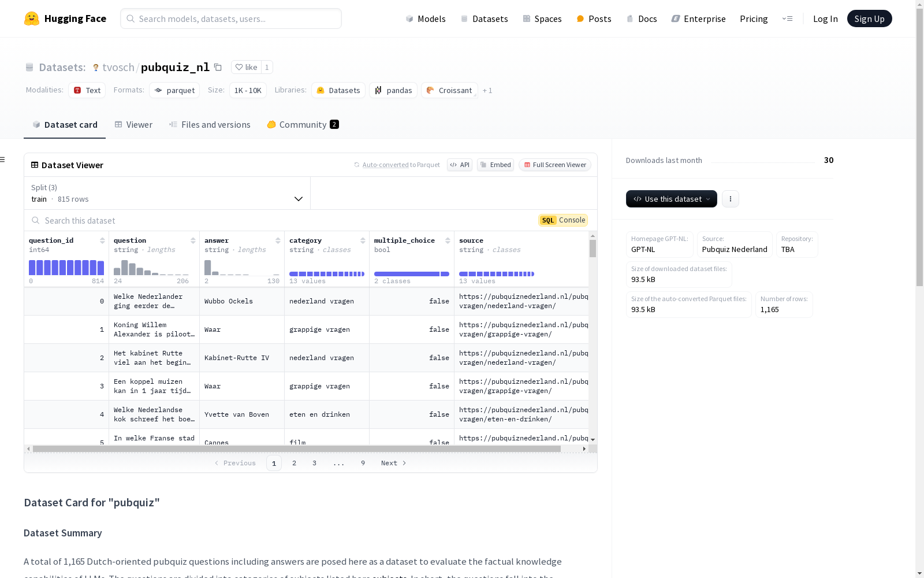
Task: Click the tvosch author link
Action: point(118,67)
